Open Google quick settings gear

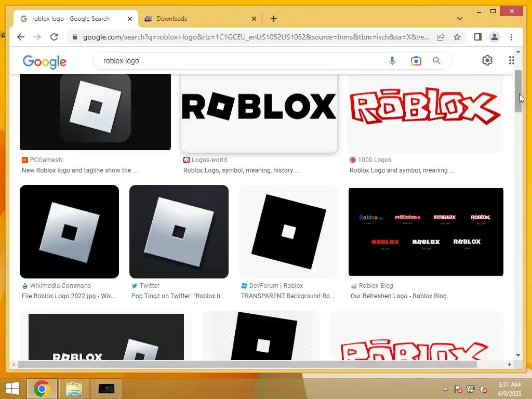tap(487, 60)
